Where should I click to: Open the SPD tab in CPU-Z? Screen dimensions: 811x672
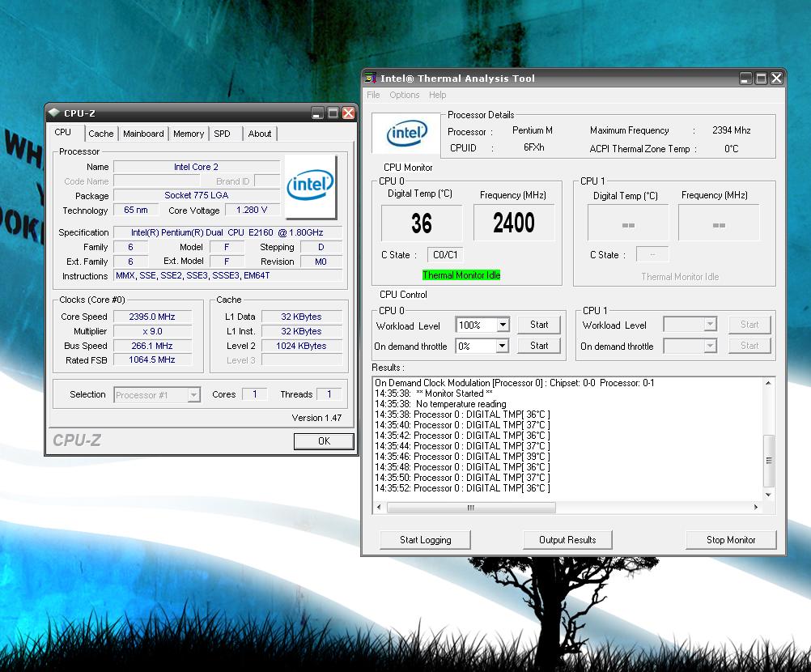click(x=223, y=134)
